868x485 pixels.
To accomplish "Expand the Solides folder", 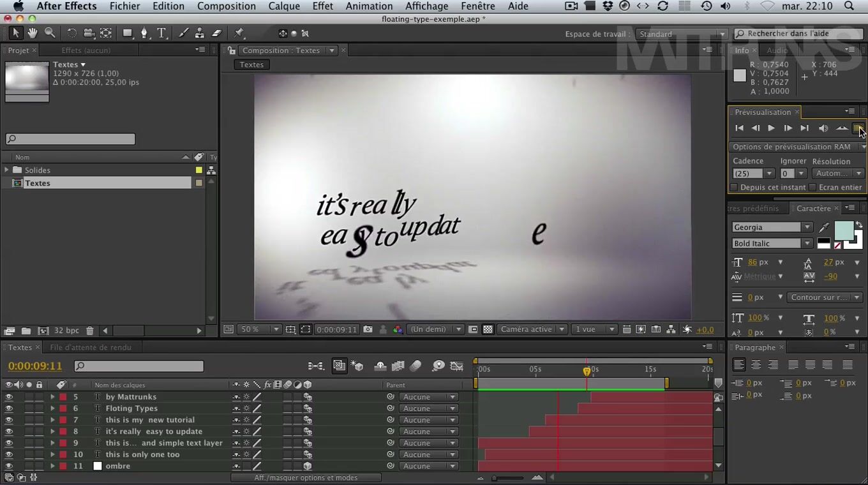I will [7, 170].
